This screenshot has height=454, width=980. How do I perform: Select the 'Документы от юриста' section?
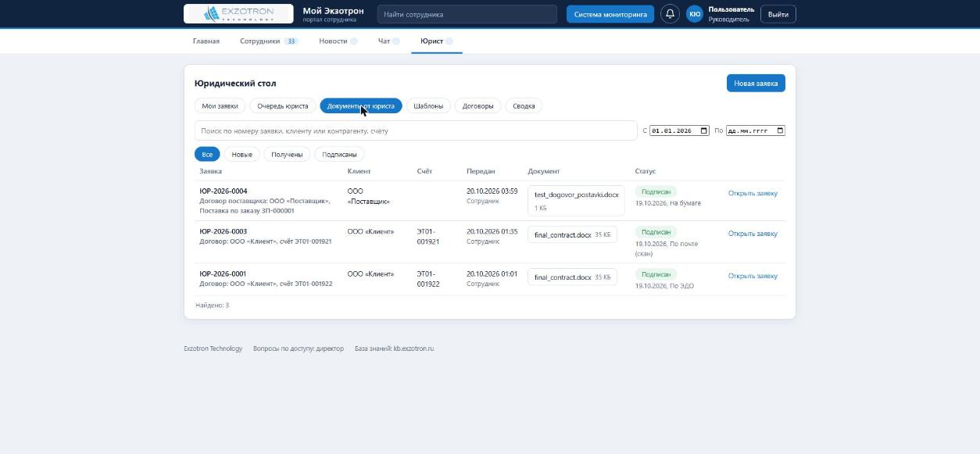pyautogui.click(x=361, y=105)
